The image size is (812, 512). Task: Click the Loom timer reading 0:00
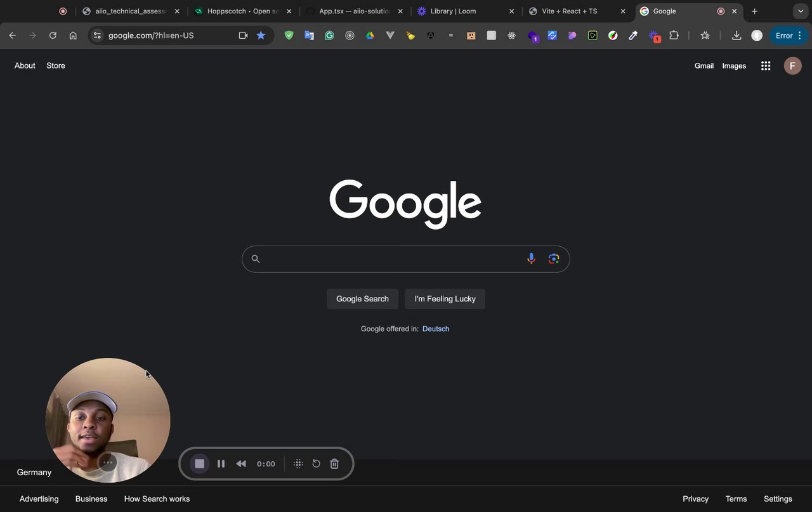pos(266,464)
